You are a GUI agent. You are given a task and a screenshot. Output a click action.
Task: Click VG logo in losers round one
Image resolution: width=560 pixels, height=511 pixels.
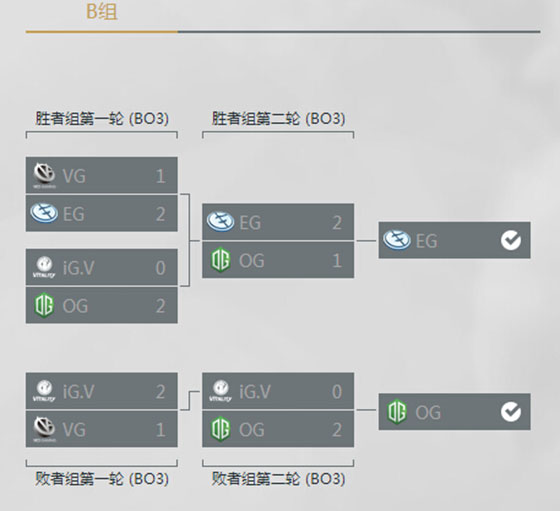tap(44, 429)
